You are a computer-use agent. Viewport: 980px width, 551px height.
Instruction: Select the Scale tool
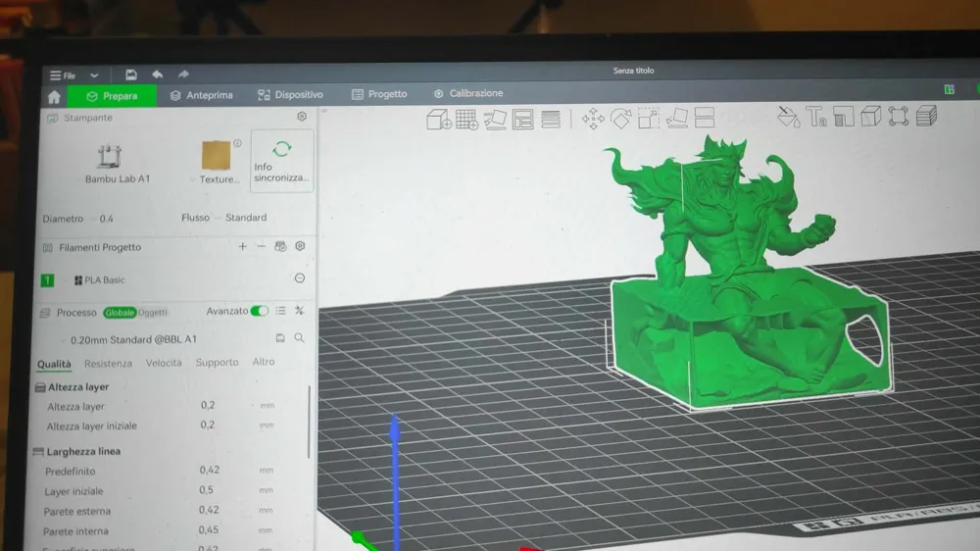point(649,118)
